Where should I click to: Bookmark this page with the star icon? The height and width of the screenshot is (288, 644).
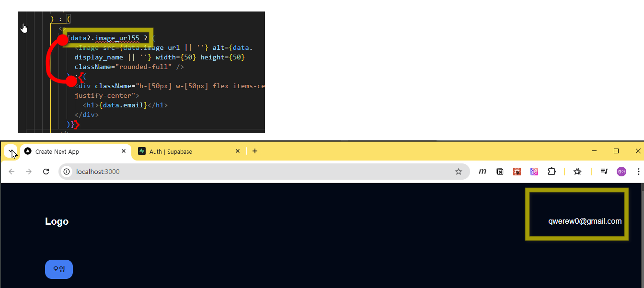tap(458, 172)
